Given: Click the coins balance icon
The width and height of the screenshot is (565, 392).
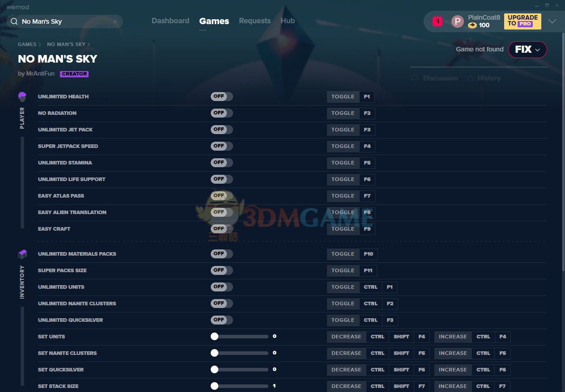Looking at the screenshot, I should [472, 25].
